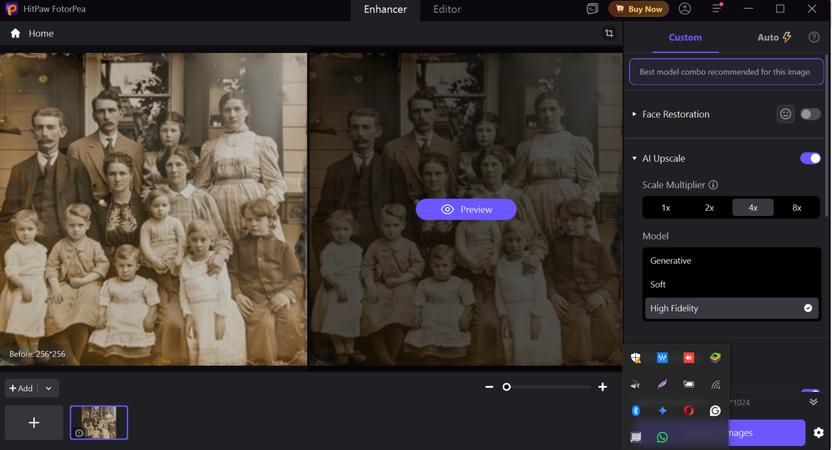Open the BlueStacks layered tray icon

(x=715, y=358)
